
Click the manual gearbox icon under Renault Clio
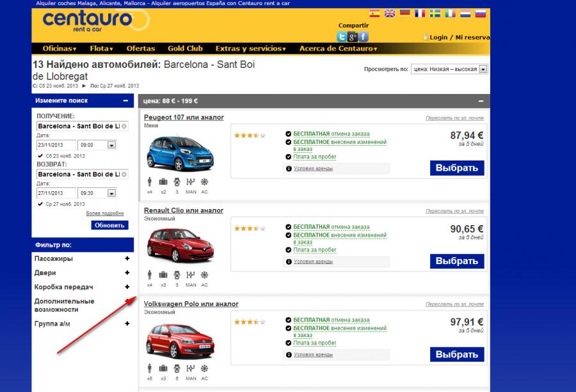click(190, 275)
